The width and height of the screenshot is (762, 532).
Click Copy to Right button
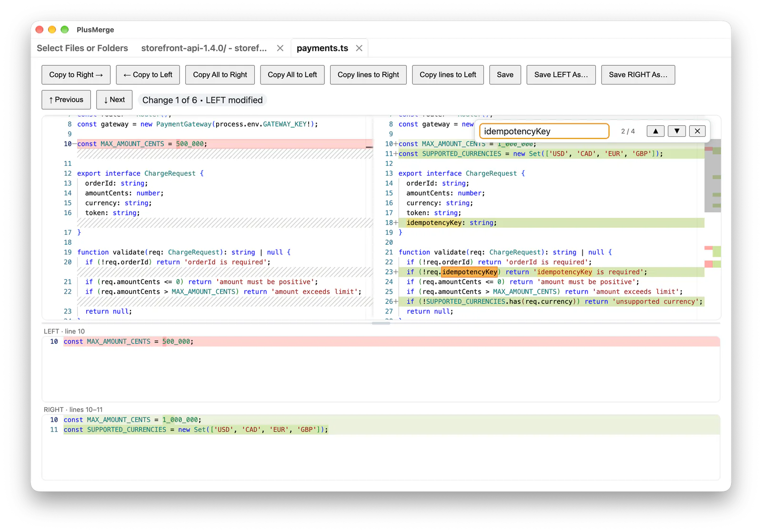[76, 75]
